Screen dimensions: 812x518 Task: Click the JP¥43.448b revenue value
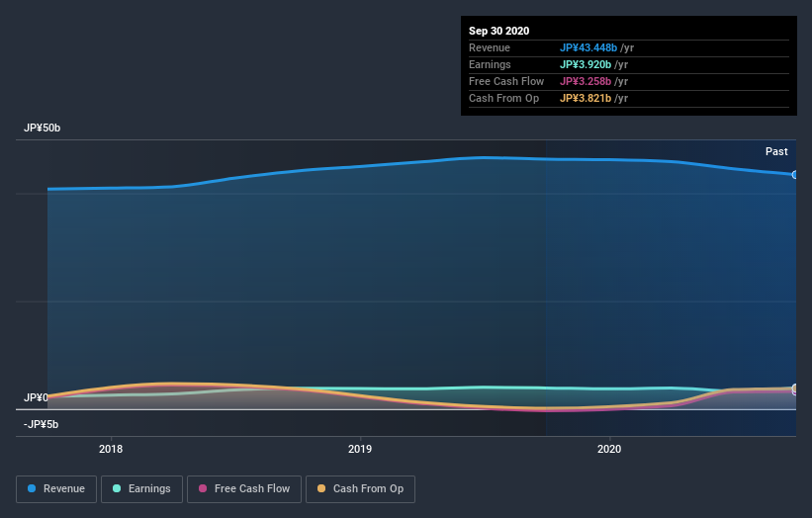588,47
